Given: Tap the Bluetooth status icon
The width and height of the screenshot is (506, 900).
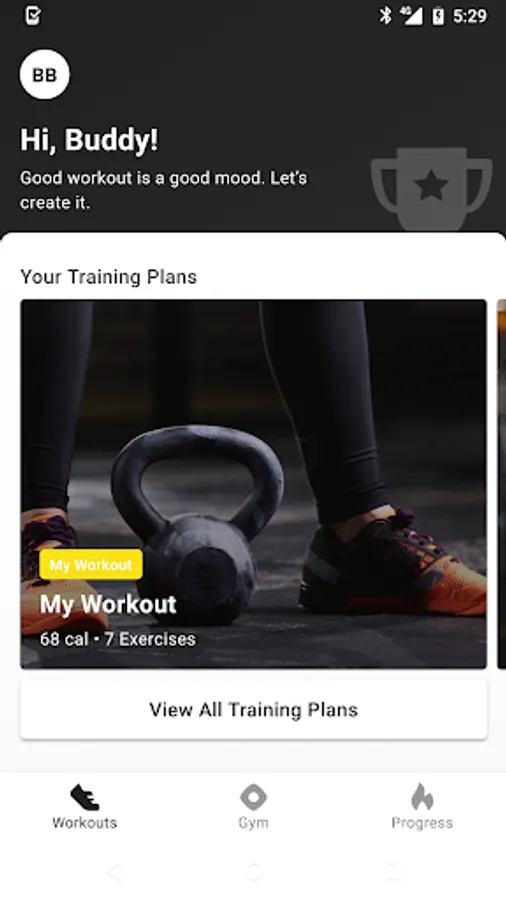Looking at the screenshot, I should tap(386, 15).
